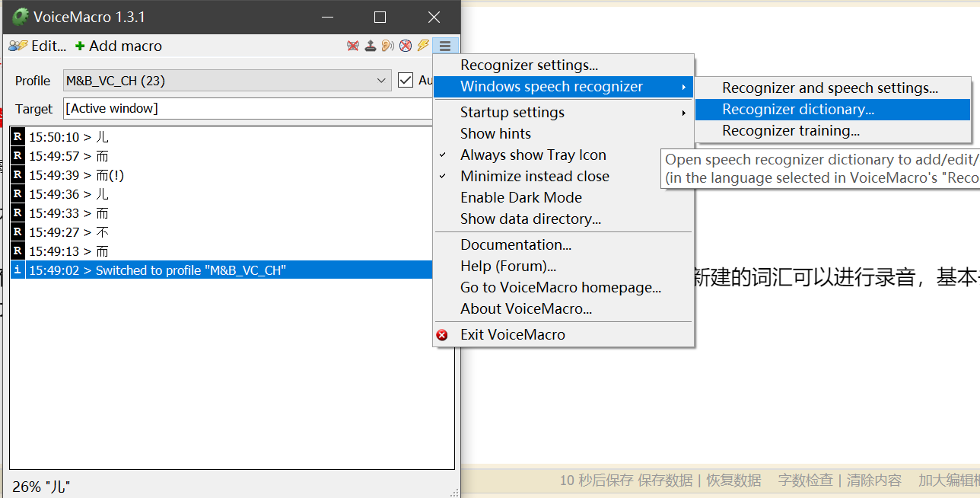The image size is (980, 498).
Task: Choose Go to VoiceMacro homepage...
Action: (564, 287)
